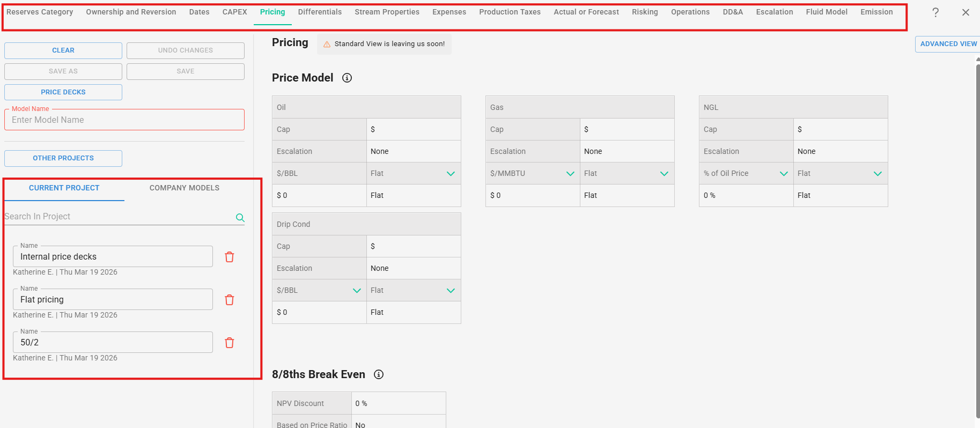This screenshot has width=980, height=428.
Task: Show 8/8ths Break Even info tooltip
Action: [x=379, y=374]
